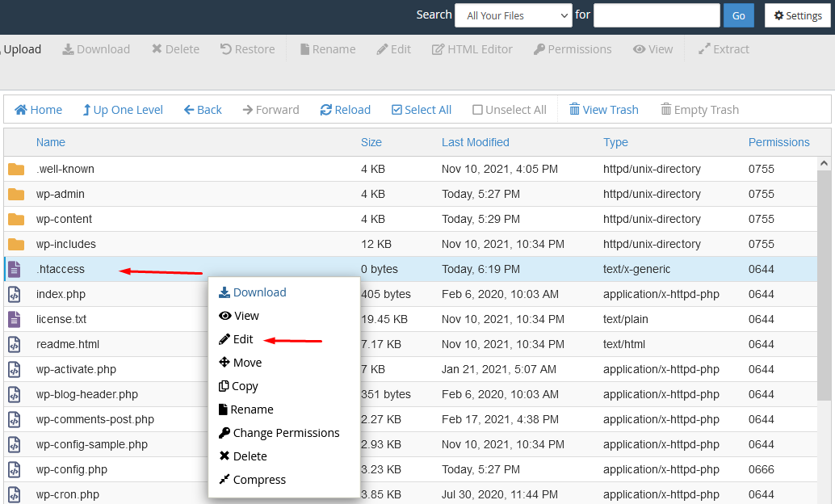Viewport: 835px width, 504px height.
Task: Select the .htaccess file name
Action: (61, 269)
